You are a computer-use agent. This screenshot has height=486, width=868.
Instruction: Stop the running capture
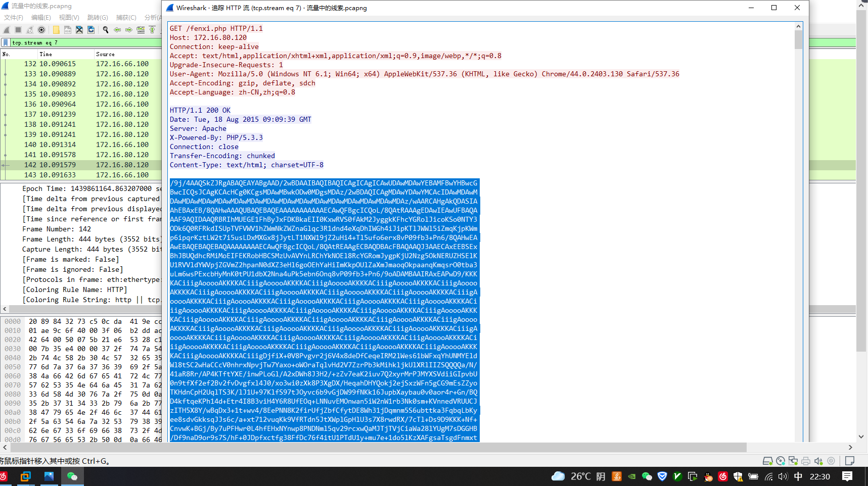tap(18, 30)
